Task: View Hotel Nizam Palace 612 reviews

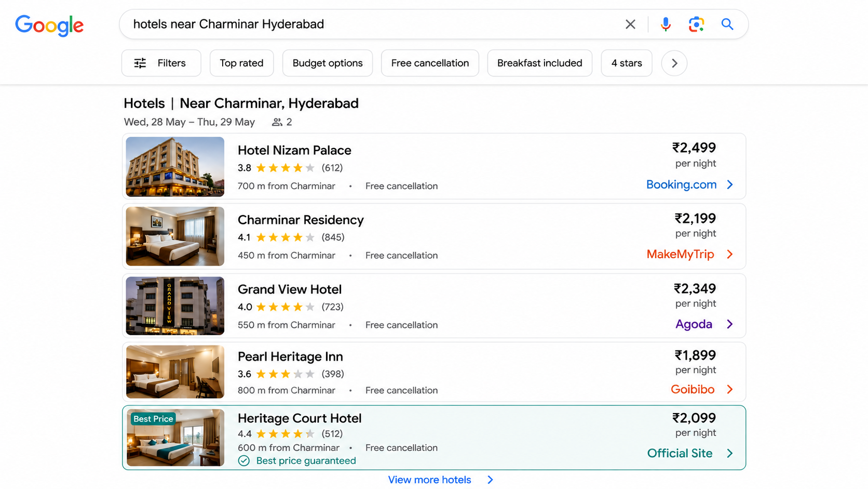Action: [332, 168]
